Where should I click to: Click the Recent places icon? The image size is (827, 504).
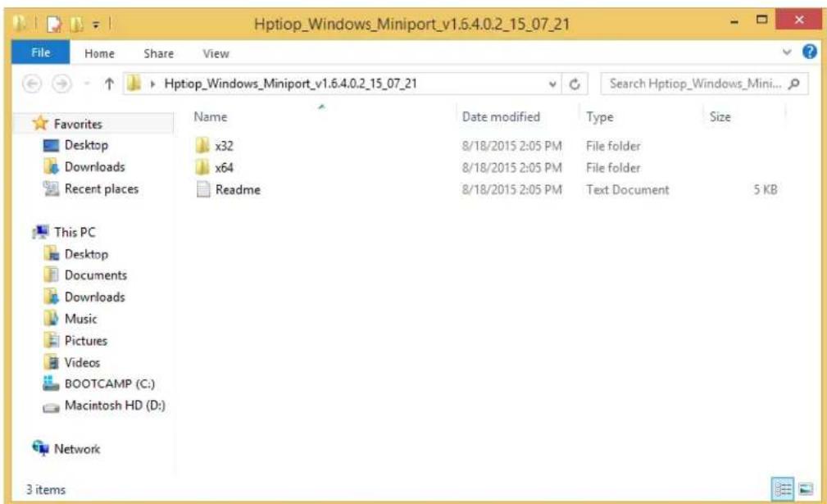click(x=51, y=188)
